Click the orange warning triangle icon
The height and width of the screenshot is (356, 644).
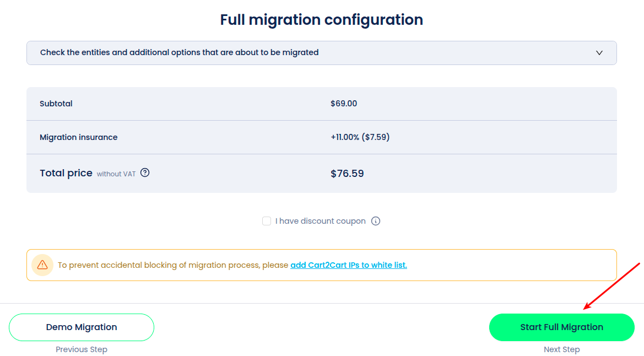(42, 265)
